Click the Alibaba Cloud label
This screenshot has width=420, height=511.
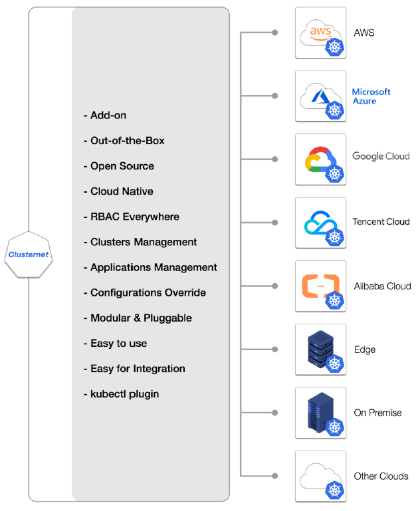tap(382, 286)
